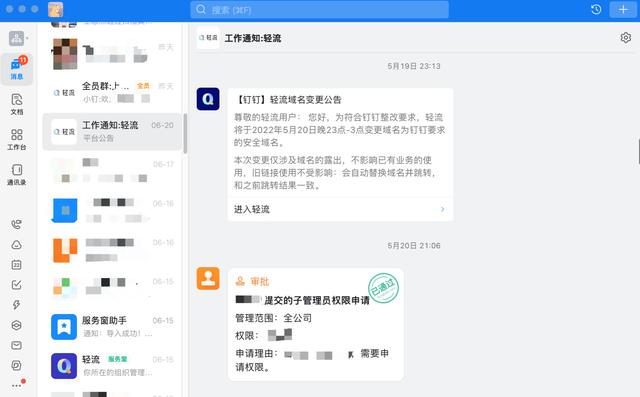640x397 pixels.
Task: Click the hexagon cube icon in sidebar
Action: 16,325
